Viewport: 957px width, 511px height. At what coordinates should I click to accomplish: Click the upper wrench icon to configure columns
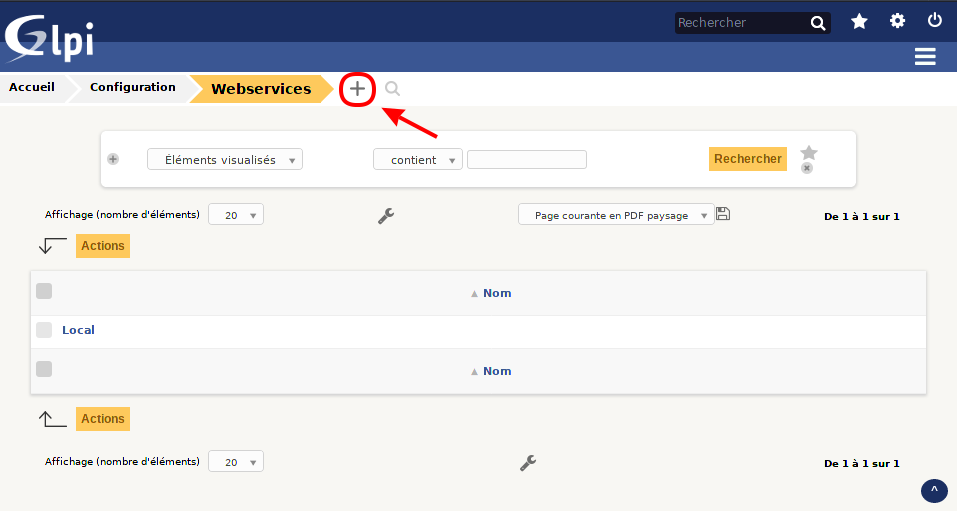pos(386,215)
